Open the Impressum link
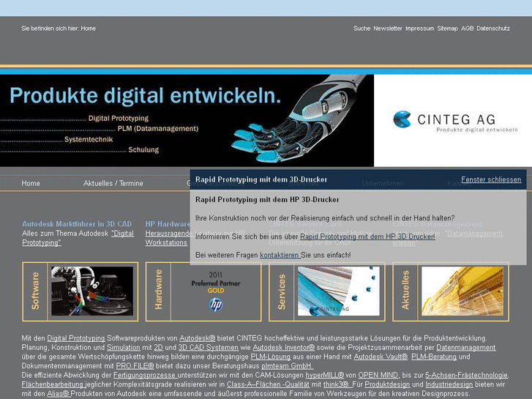 coord(420,29)
